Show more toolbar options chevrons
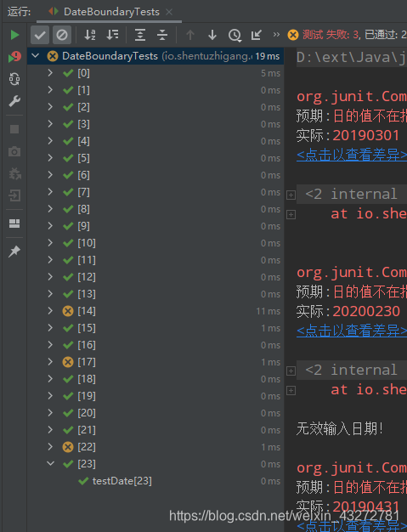 pyautogui.click(x=276, y=34)
